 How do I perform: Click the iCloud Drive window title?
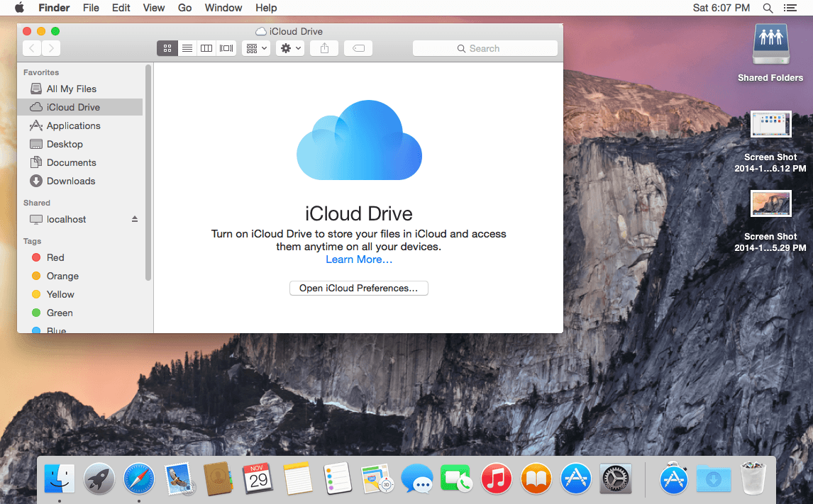[290, 31]
